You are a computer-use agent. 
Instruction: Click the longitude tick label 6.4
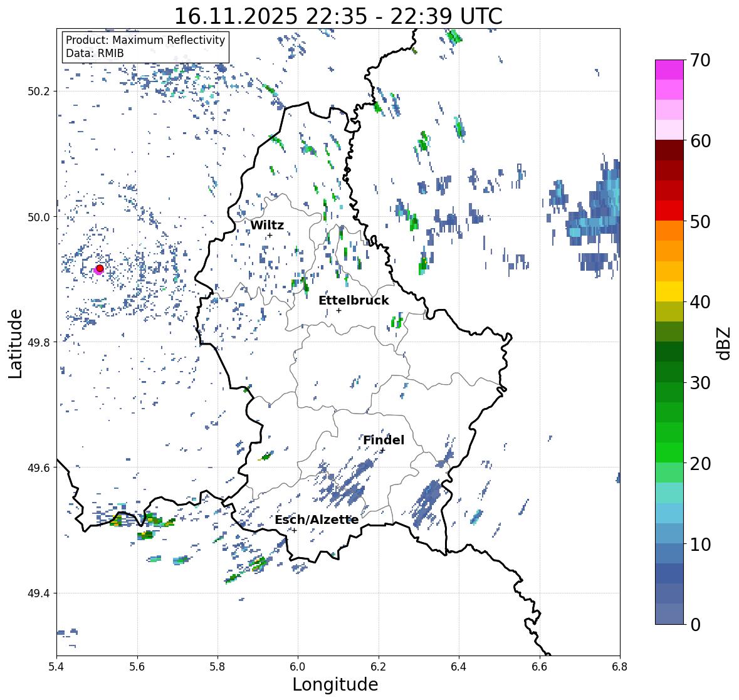(459, 667)
